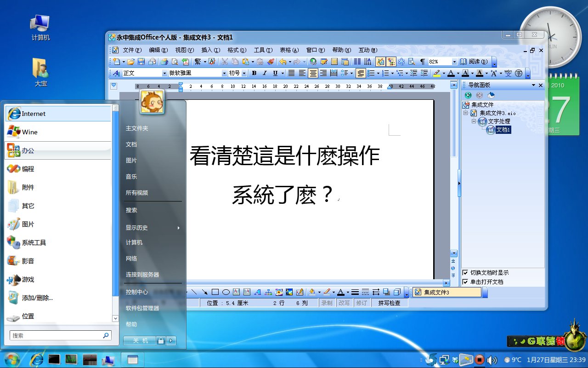Click the Export to PDF icon
This screenshot has height=368, width=588.
185,61
